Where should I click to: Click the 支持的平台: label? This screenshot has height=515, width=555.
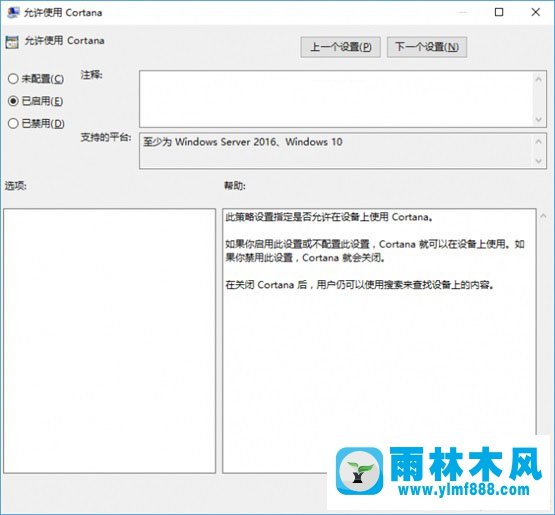[x=106, y=137]
